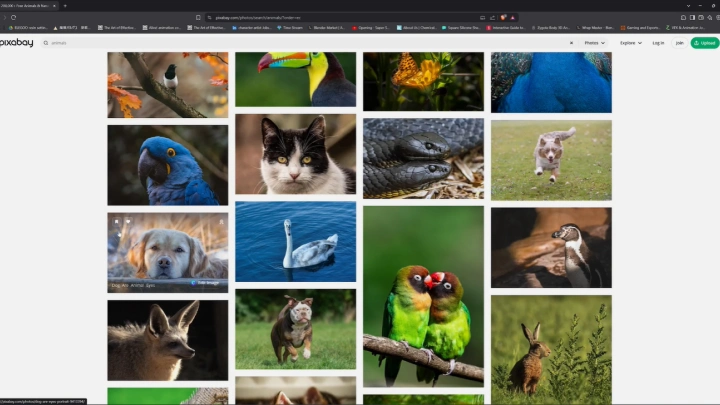Open the brown hare in grass photo
The height and width of the screenshot is (405, 720).
[x=551, y=350]
